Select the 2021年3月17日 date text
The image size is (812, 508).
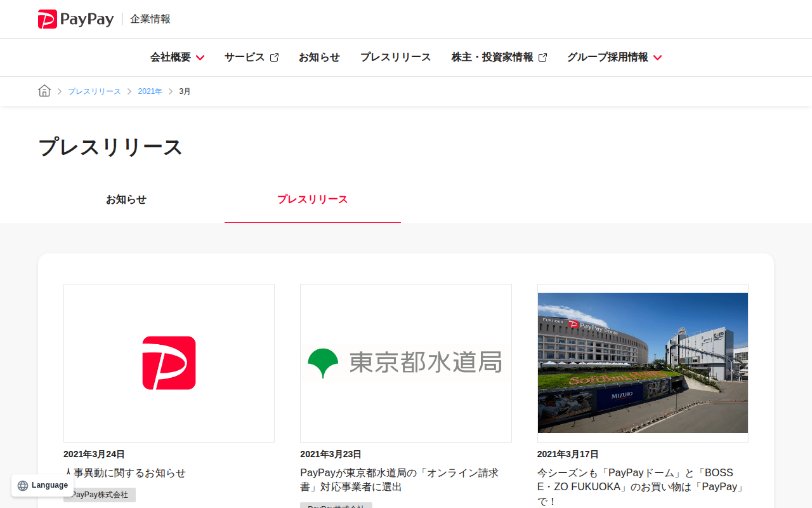tap(568, 455)
